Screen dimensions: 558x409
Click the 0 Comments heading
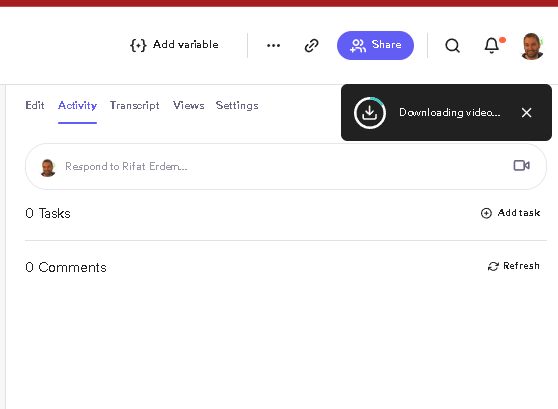click(x=66, y=267)
